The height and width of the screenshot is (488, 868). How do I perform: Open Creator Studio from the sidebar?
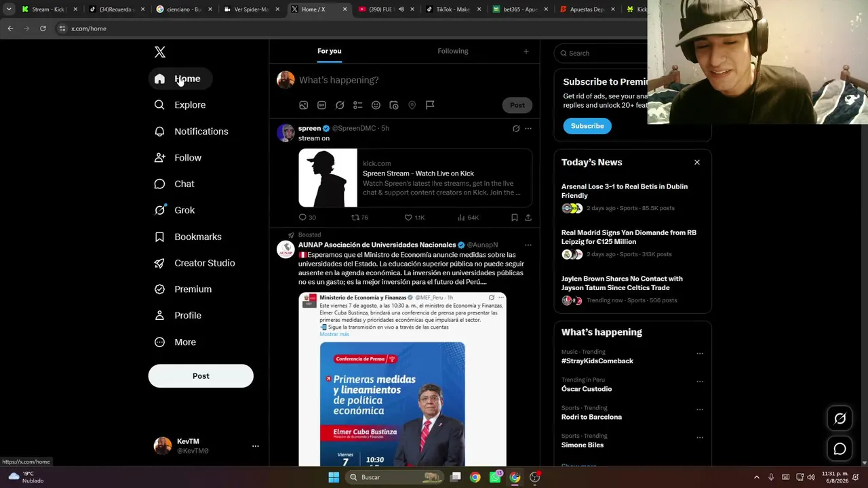tap(195, 263)
